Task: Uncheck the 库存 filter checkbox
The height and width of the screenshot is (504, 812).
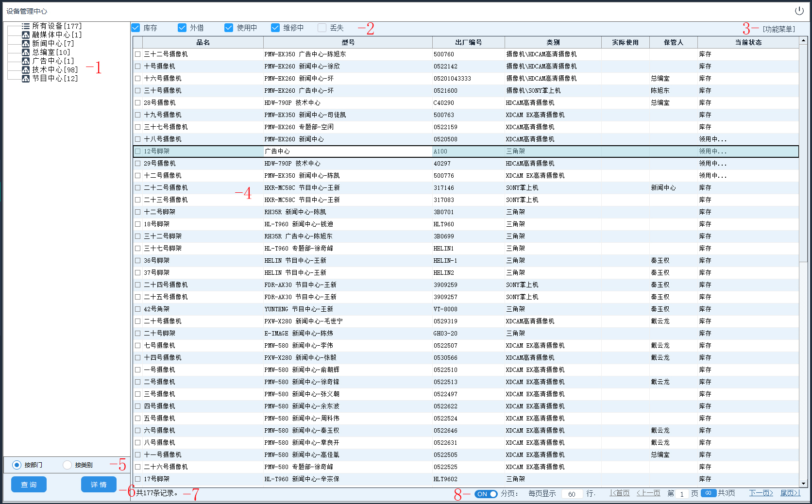Action: click(x=136, y=28)
